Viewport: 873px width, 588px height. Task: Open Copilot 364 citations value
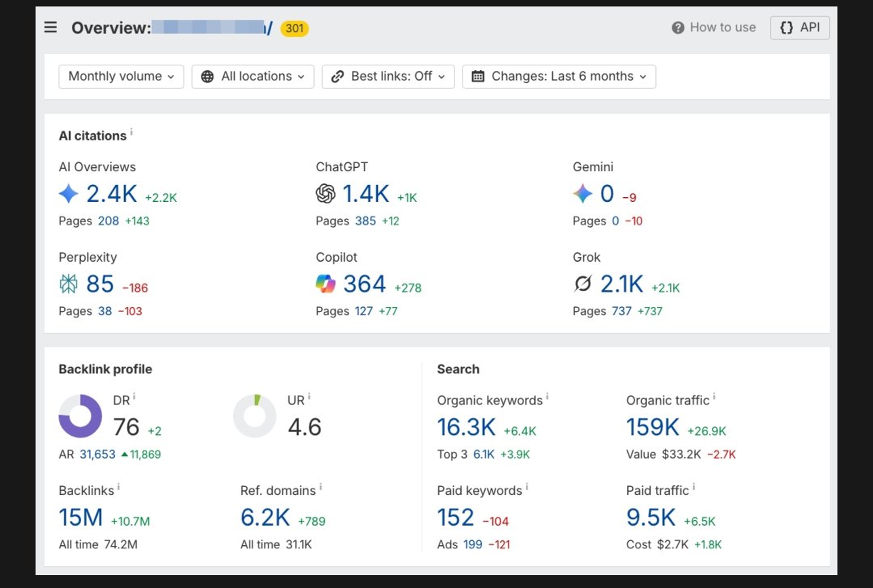coord(365,283)
